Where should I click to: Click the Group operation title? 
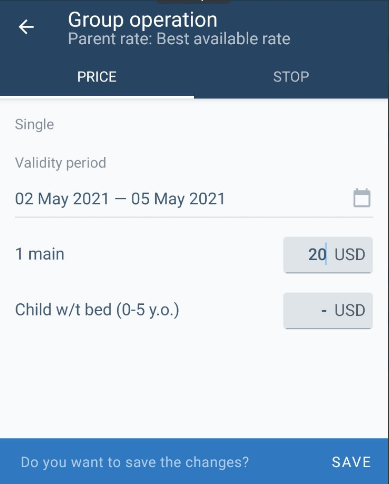(143, 20)
